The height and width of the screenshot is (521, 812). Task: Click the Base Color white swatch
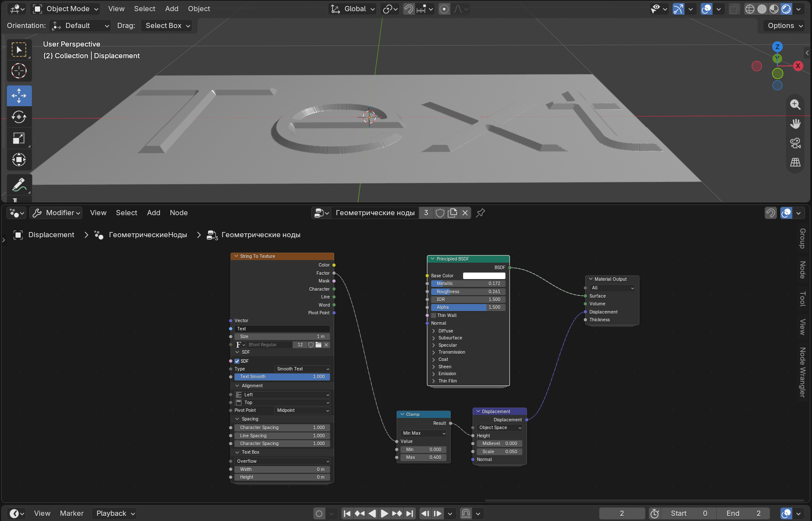tap(484, 276)
